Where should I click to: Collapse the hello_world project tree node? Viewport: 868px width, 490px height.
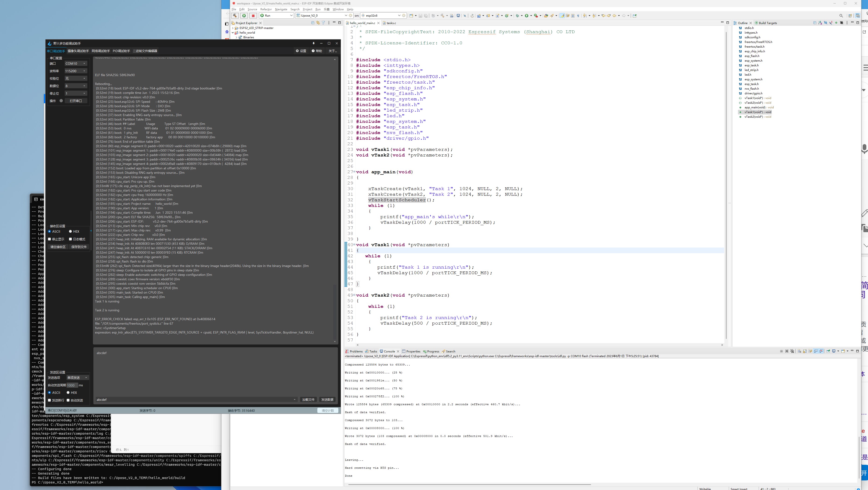[233, 33]
